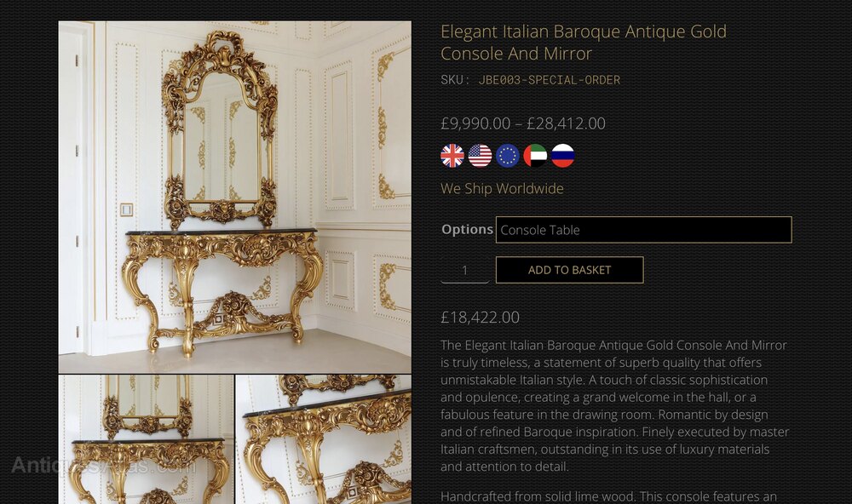Image resolution: width=852 pixels, height=504 pixels.
Task: Select the UK flag currency icon
Action: (x=452, y=156)
